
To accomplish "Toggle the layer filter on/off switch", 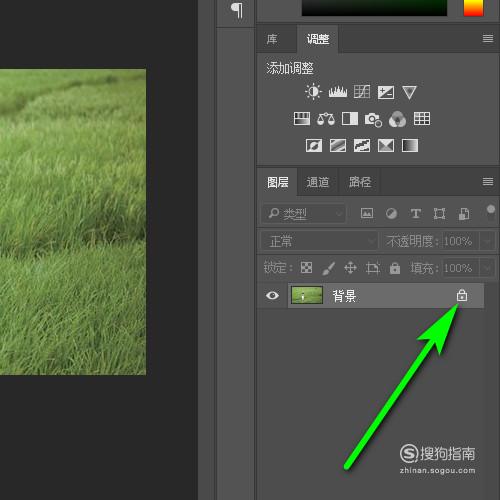I will 491,213.
